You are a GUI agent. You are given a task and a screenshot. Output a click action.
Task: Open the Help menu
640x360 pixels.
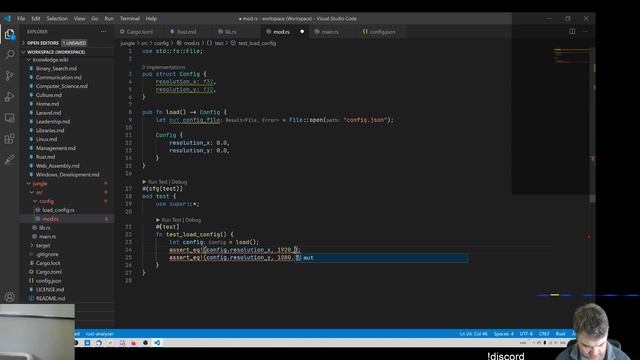tap(151, 18)
